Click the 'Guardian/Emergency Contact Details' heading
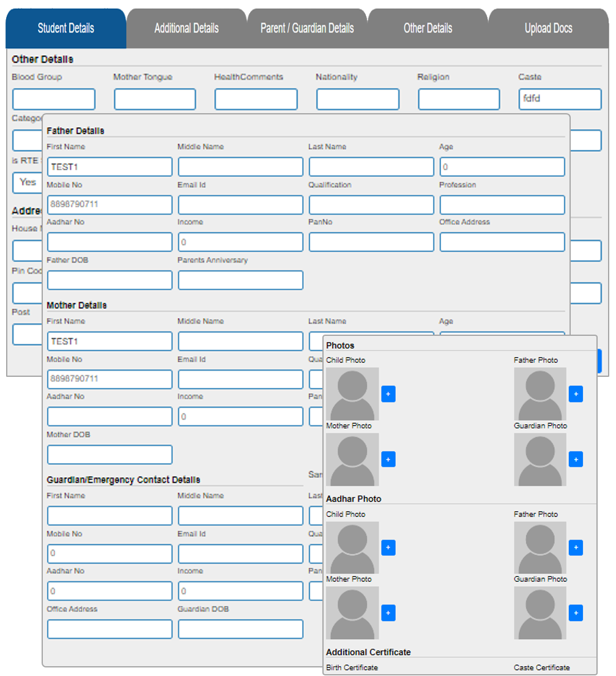This screenshot has width=616, height=676. (124, 480)
